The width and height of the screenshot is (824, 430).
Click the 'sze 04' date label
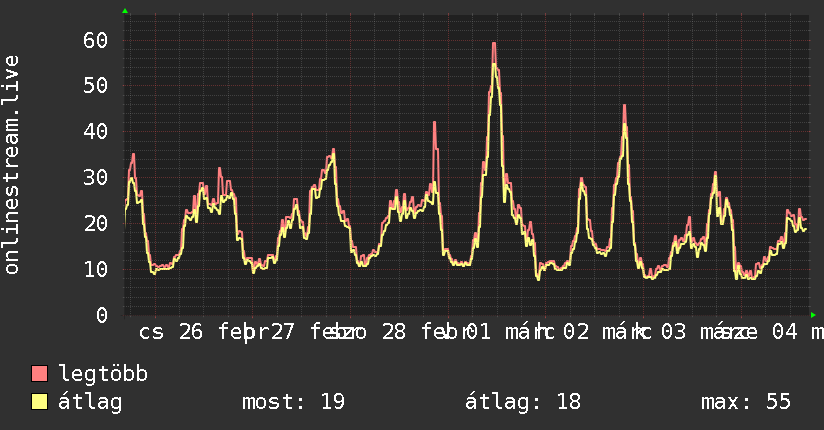(763, 332)
